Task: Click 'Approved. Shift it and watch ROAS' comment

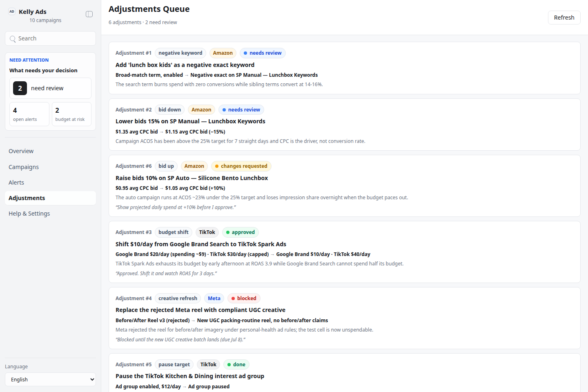Action: pos(166,274)
